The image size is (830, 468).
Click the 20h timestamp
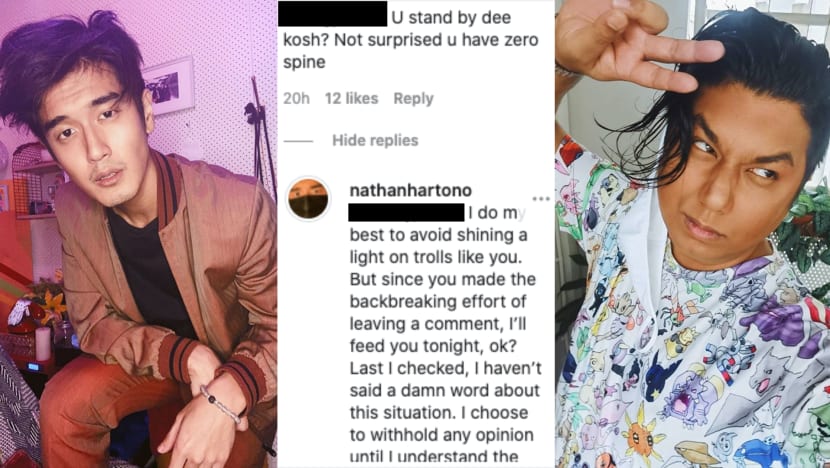coord(295,98)
